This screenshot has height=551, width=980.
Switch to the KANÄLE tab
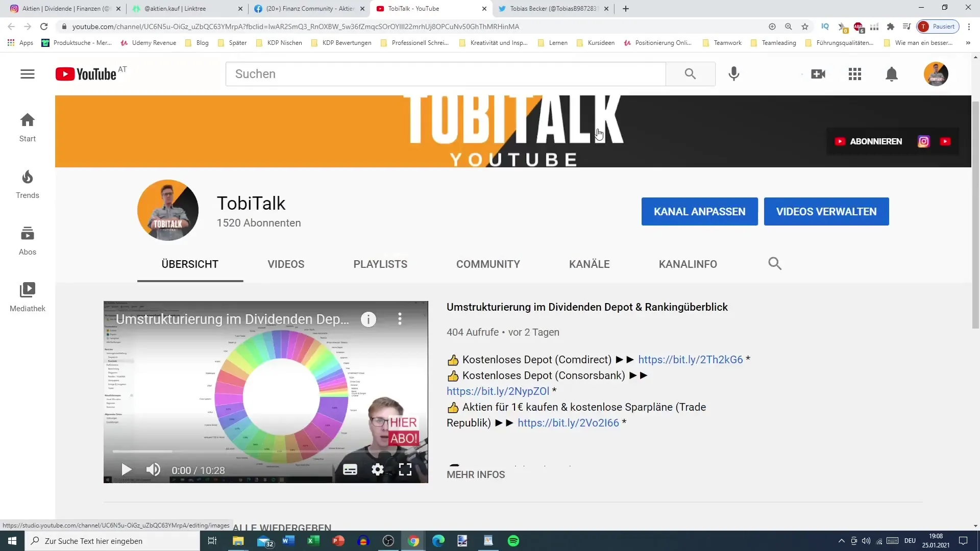[x=590, y=264]
